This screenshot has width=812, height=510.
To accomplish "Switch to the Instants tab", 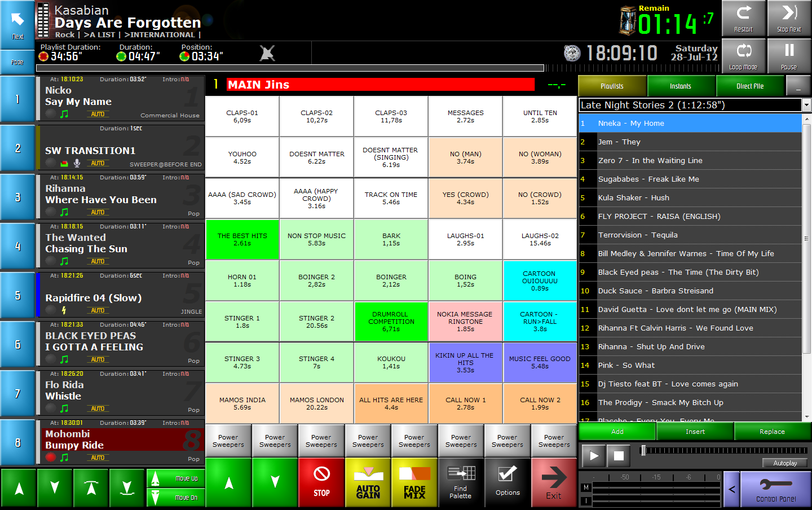I will (681, 86).
